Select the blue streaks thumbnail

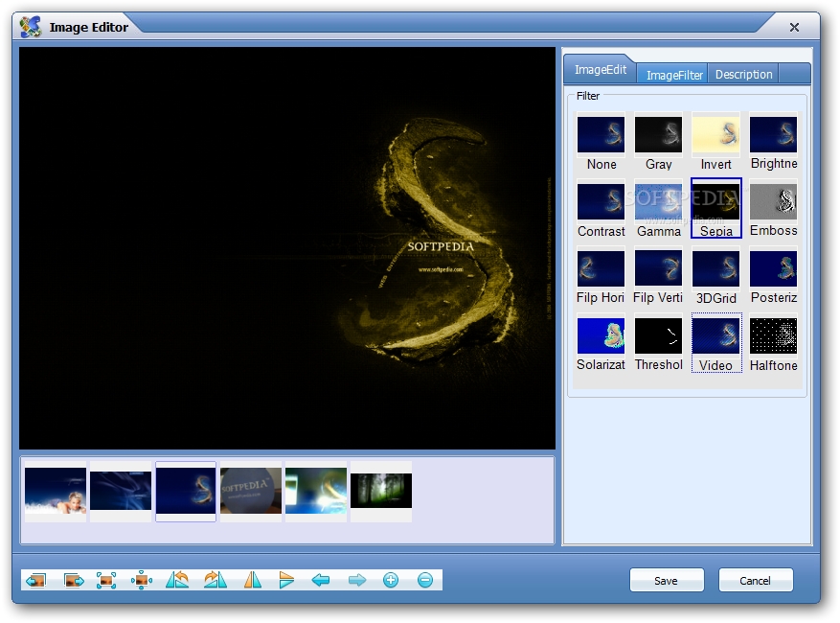tap(121, 491)
